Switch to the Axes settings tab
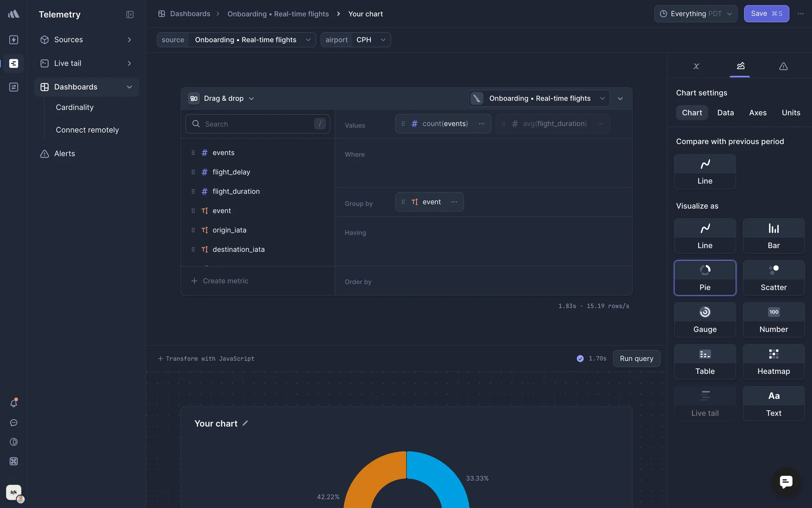 (757, 113)
